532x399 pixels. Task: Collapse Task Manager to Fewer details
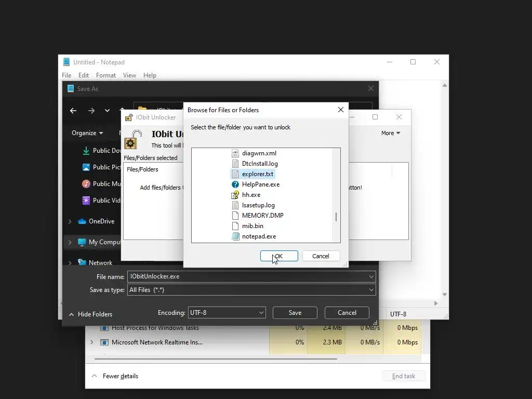pos(115,376)
